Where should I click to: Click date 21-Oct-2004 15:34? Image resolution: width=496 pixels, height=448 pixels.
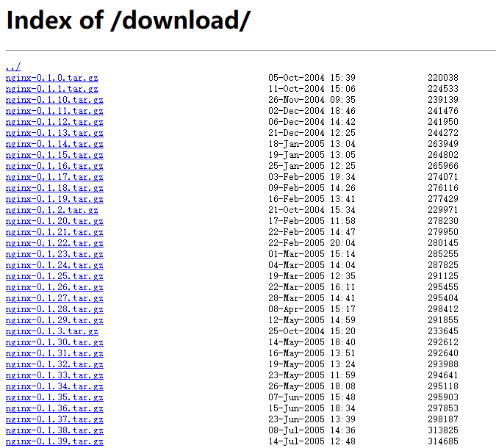pos(312,210)
